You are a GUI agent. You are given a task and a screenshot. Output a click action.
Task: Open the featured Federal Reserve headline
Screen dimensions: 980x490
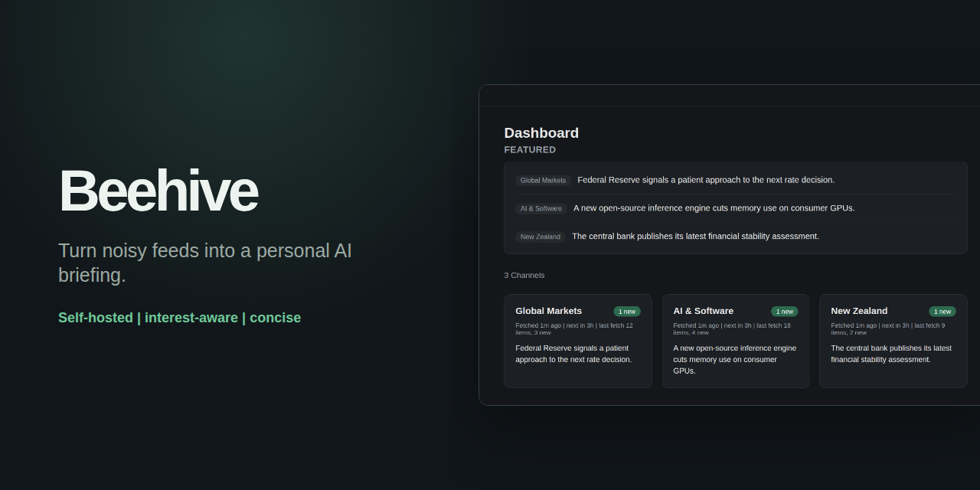(x=706, y=180)
